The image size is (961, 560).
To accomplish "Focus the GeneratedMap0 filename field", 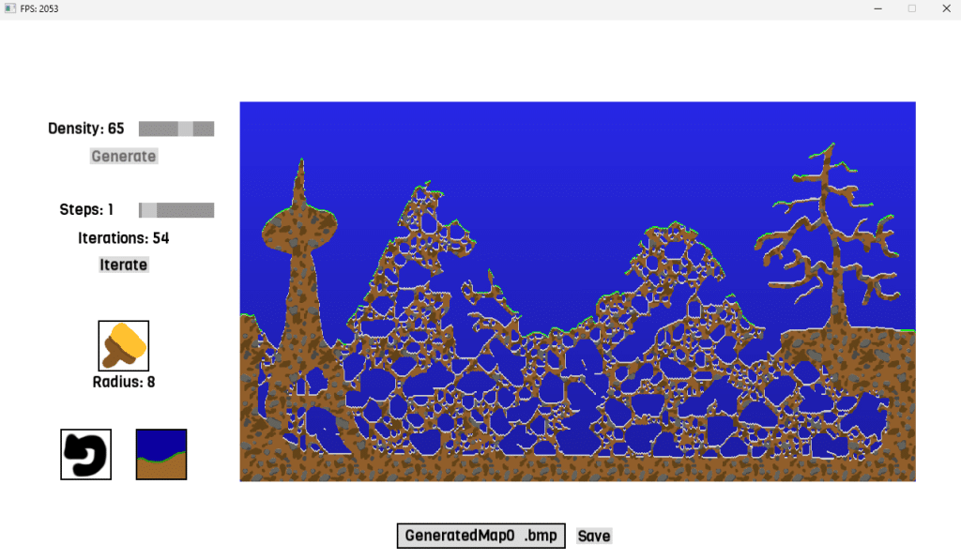I will coord(480,536).
